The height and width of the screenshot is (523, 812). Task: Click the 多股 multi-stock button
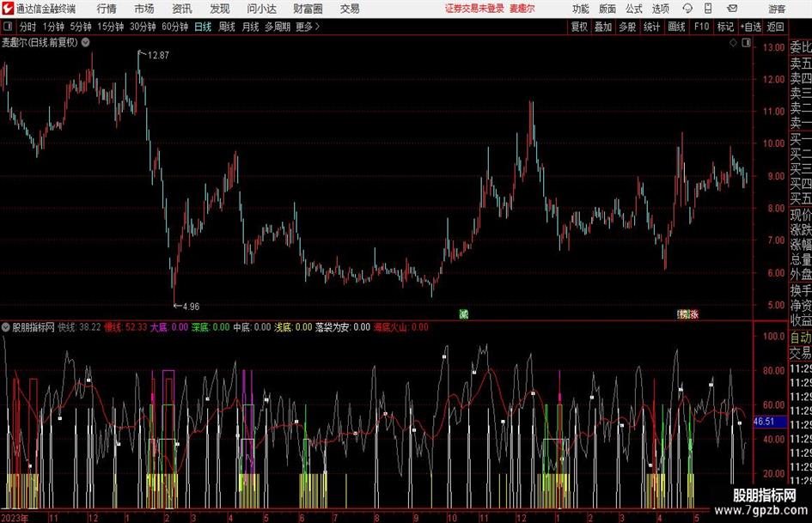[x=627, y=27]
